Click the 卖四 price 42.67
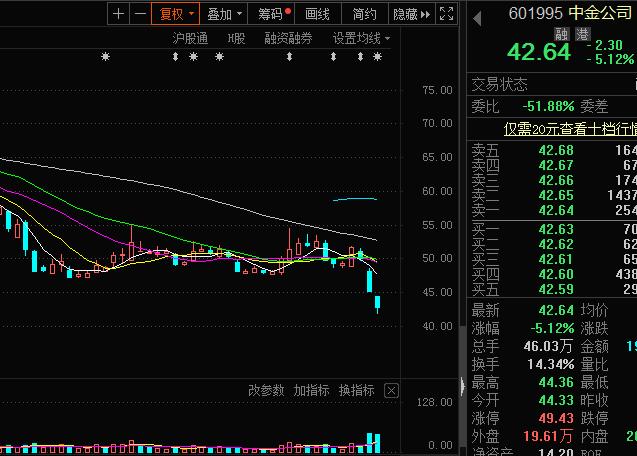637x456 pixels. (556, 165)
